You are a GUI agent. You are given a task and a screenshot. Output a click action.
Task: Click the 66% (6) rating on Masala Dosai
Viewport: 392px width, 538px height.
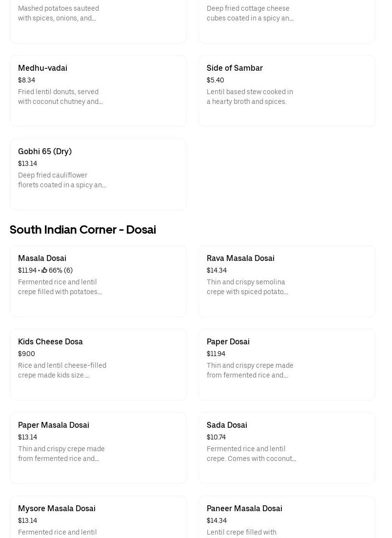[x=60, y=270]
